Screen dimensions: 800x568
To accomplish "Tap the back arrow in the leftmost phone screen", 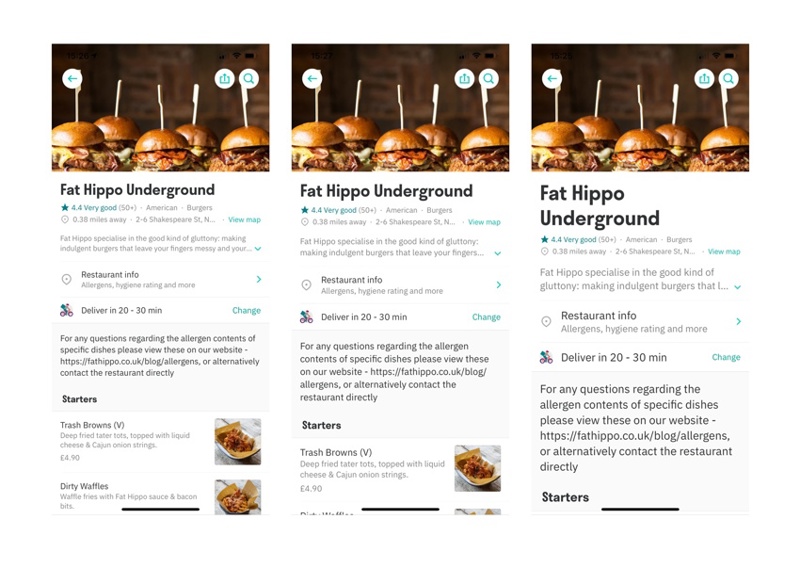I will tap(72, 79).
